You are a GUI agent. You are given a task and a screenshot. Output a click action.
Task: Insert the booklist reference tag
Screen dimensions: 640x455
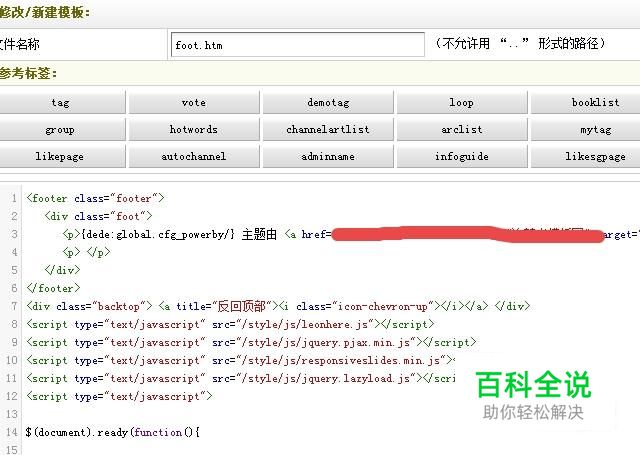585,102
